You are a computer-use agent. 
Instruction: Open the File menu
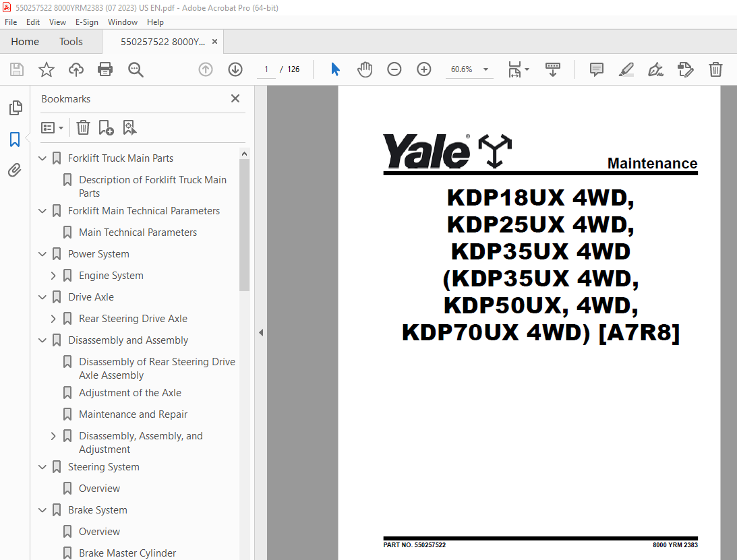pos(11,22)
